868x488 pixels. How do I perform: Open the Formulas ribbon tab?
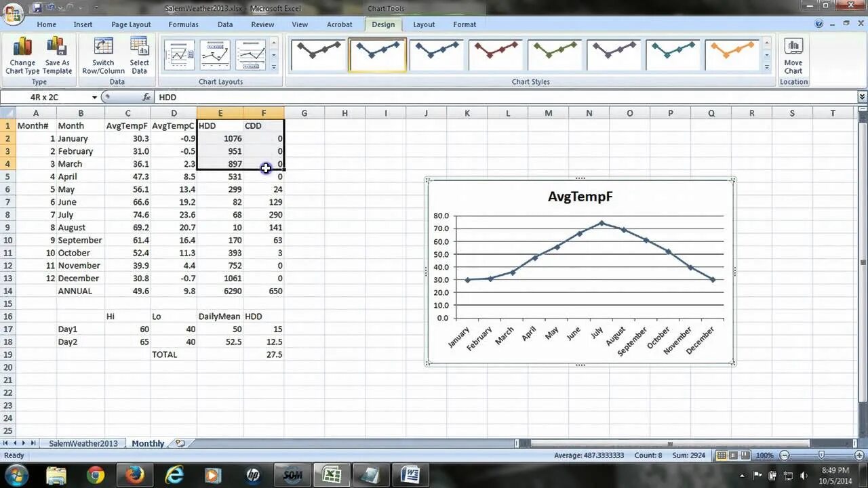click(183, 24)
